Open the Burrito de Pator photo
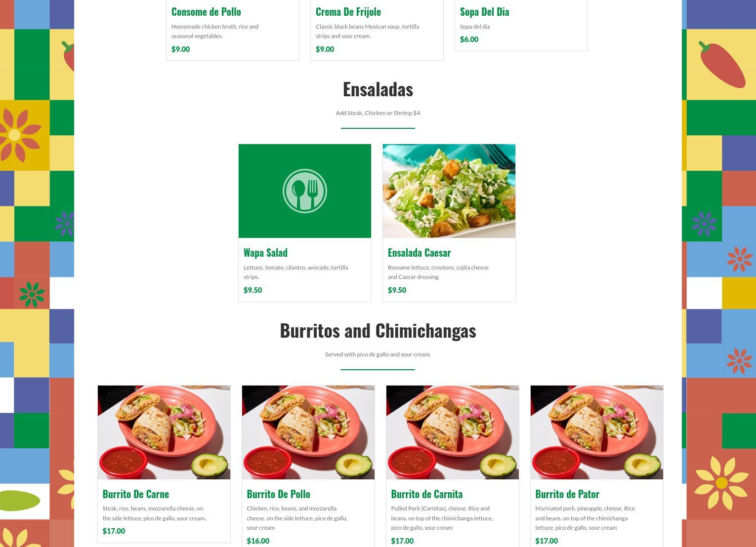 tap(597, 432)
